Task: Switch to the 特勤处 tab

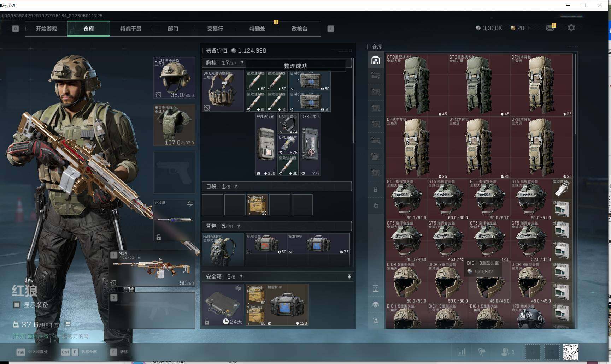Action: coord(257,29)
